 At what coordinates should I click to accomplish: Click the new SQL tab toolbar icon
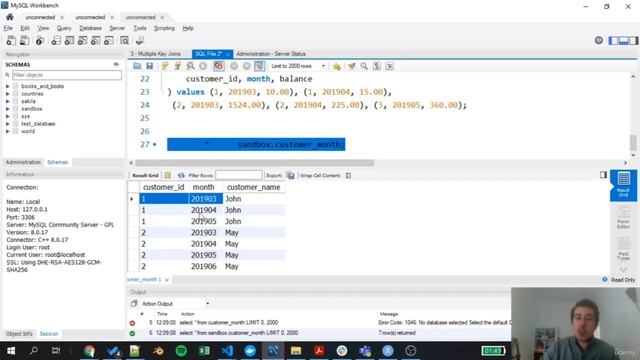11,40
